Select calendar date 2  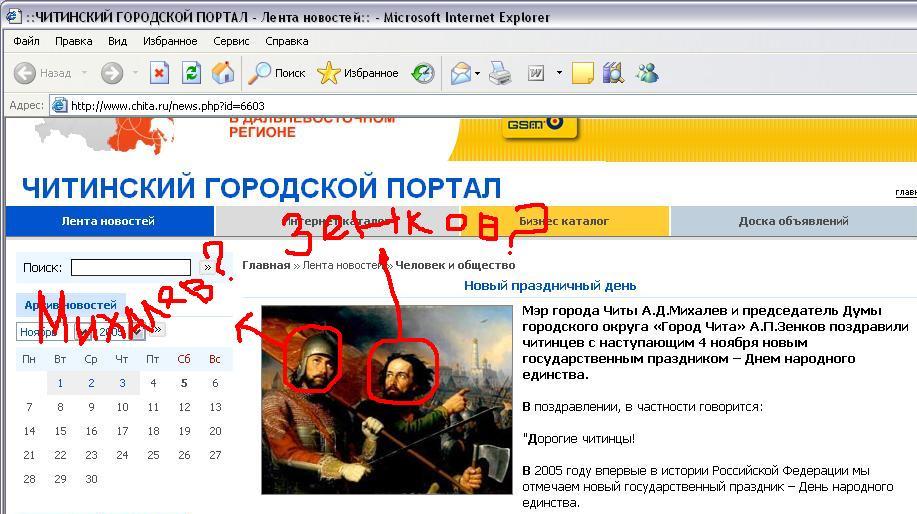click(91, 383)
